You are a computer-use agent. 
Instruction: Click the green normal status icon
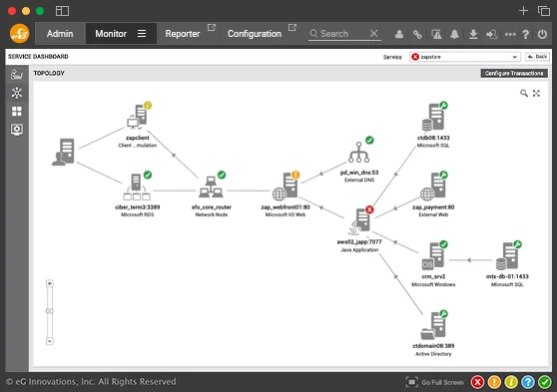coord(545,382)
